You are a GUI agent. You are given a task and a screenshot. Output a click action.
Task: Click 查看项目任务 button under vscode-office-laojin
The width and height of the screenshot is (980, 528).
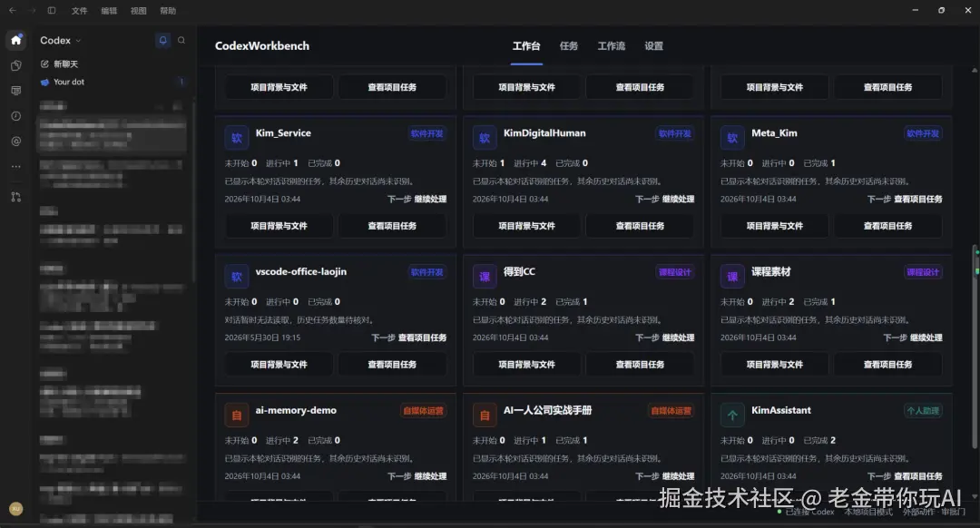pos(392,365)
